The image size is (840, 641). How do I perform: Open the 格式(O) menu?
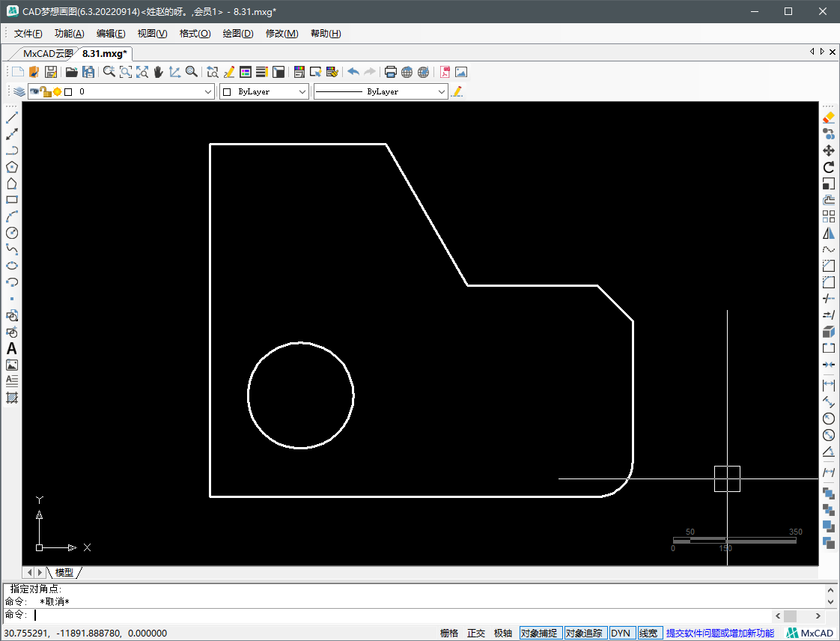tap(195, 33)
